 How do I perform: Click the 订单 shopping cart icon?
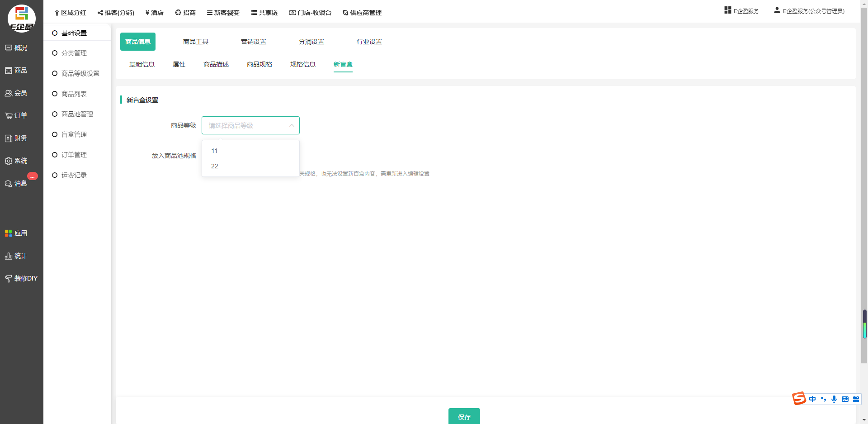pyautogui.click(x=9, y=116)
